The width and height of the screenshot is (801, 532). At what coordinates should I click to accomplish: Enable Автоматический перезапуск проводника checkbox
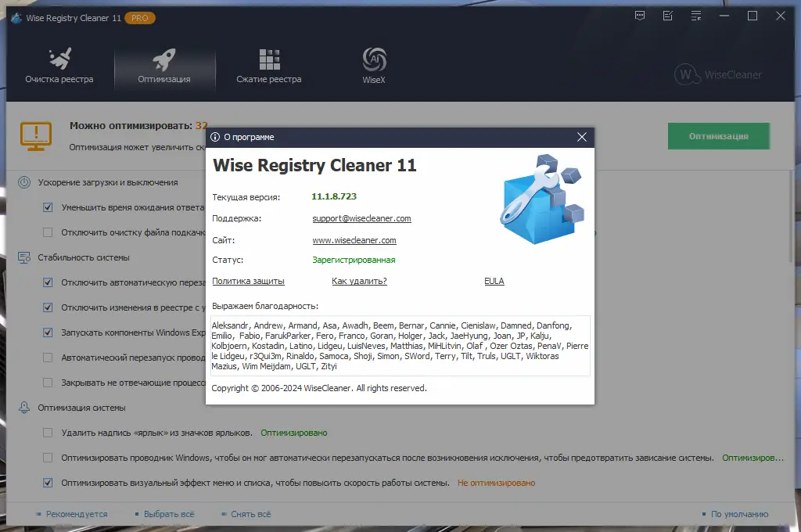[48, 358]
